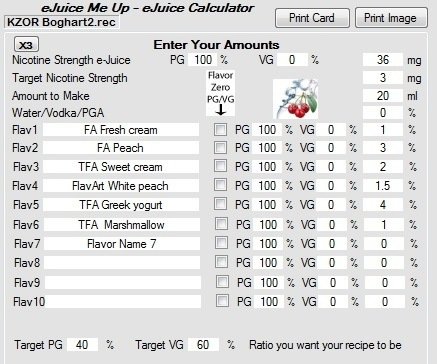Image resolution: width=437 pixels, height=364 pixels.
Task: Select the Nicotine Strength 36 mg field
Action: coord(383,60)
